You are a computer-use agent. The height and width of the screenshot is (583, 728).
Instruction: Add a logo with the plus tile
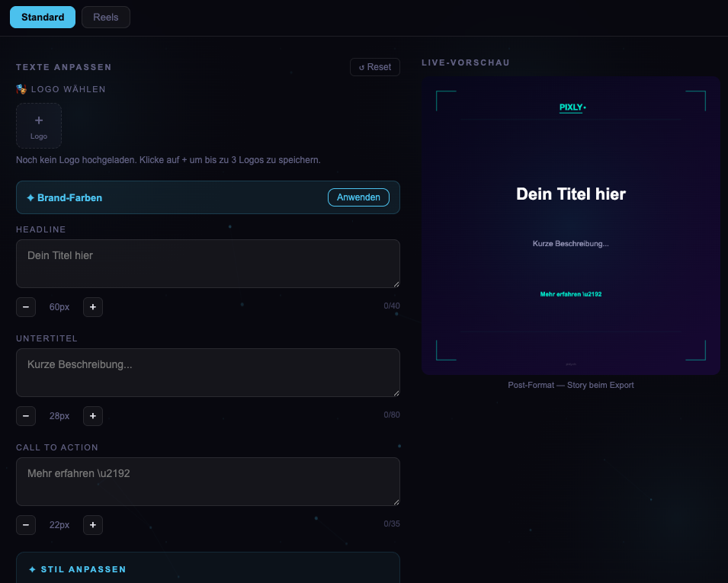click(39, 126)
